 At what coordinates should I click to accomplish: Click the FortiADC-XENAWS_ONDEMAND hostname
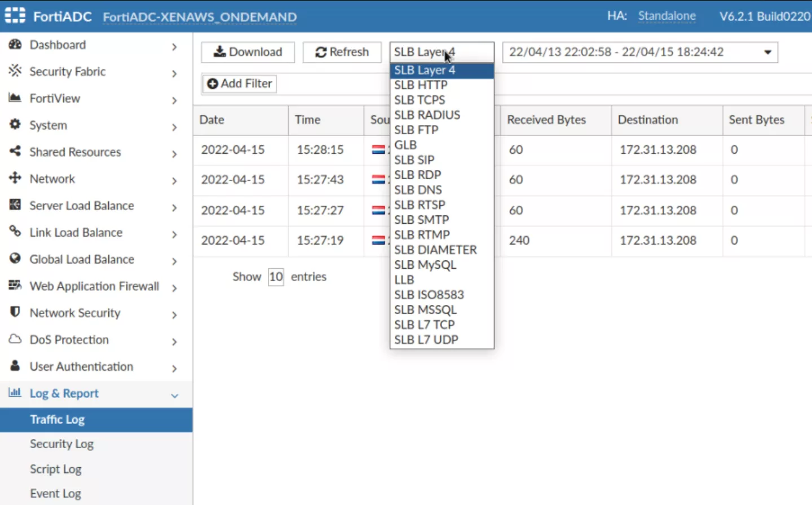[x=200, y=17]
